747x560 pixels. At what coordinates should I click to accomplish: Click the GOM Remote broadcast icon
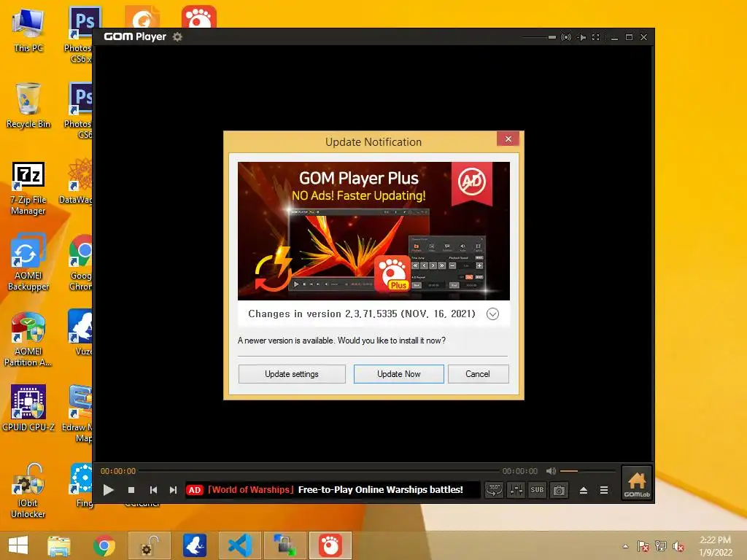click(x=566, y=37)
